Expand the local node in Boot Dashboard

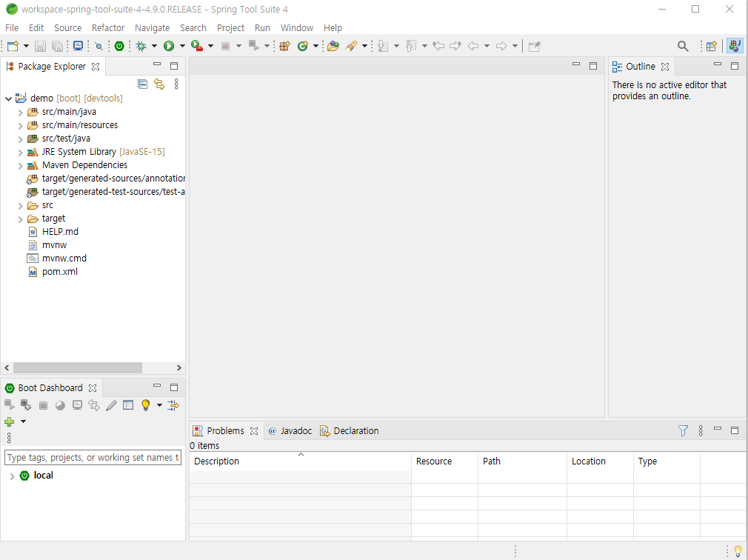[x=12, y=476]
